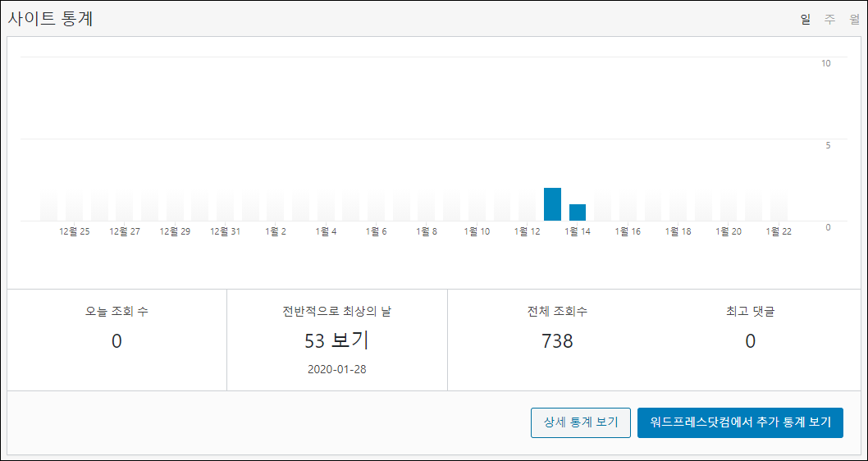Click the '전체 조회수' label
868x461 pixels.
tap(557, 312)
